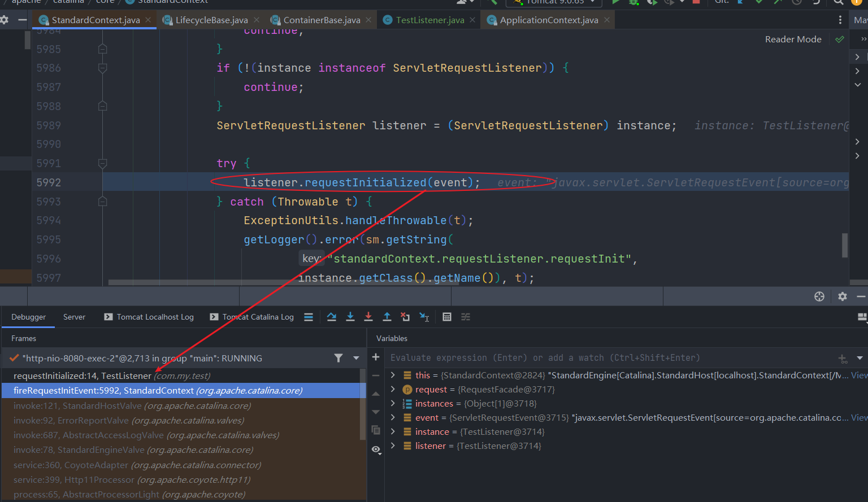The width and height of the screenshot is (868, 502).
Task: Expand the 'event' ServletRequestEvent variable
Action: (x=393, y=417)
